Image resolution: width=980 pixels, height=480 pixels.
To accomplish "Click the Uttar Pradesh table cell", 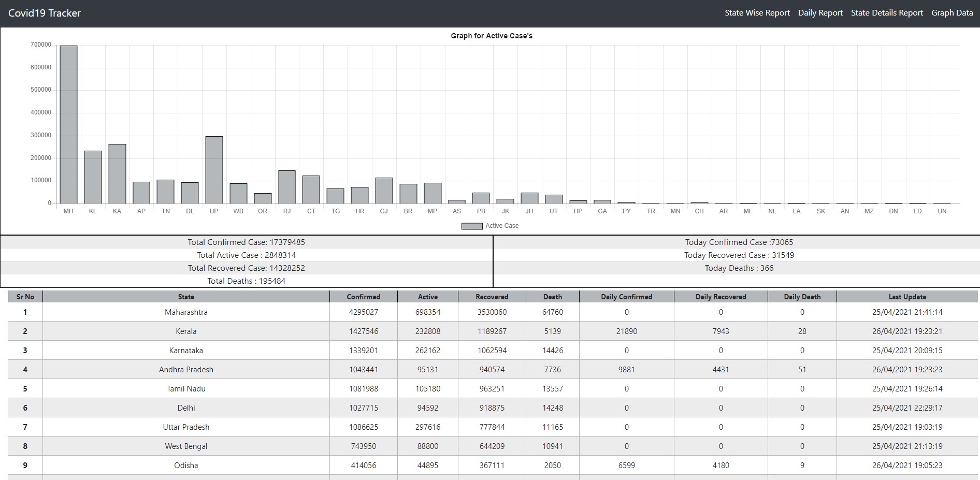I will 186,427.
